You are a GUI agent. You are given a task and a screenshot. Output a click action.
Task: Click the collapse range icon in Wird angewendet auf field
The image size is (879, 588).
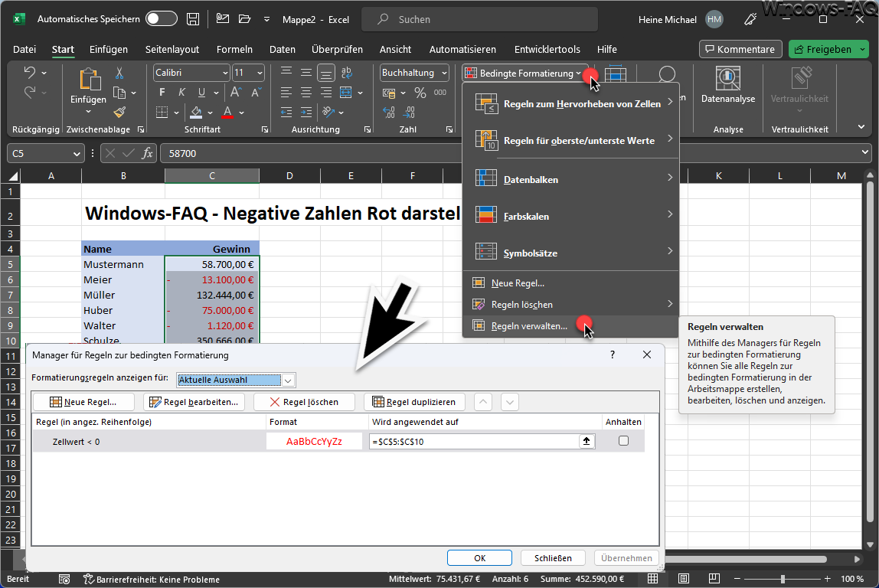(x=587, y=441)
